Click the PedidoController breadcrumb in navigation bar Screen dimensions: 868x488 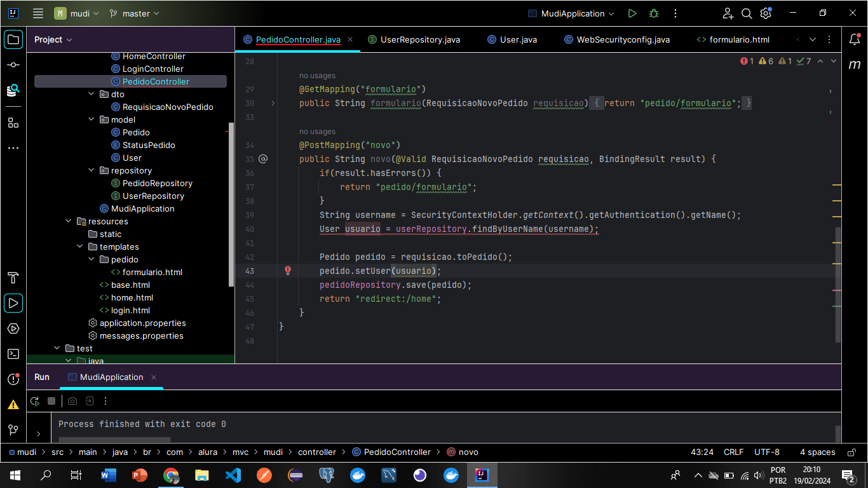coord(391,452)
